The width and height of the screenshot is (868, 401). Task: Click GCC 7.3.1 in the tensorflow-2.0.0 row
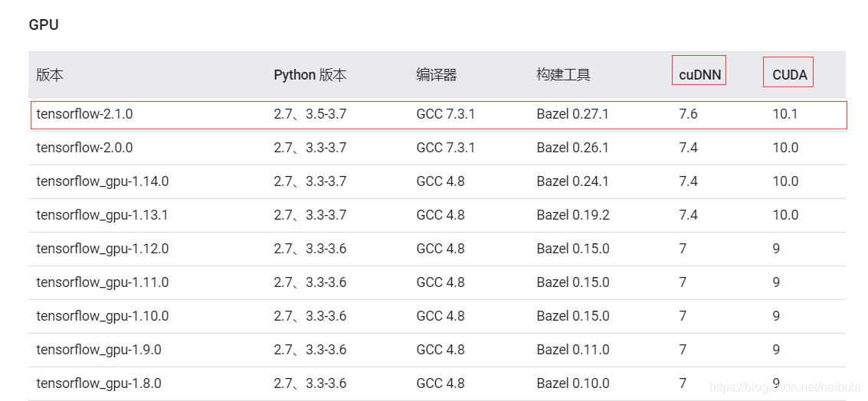tap(446, 148)
